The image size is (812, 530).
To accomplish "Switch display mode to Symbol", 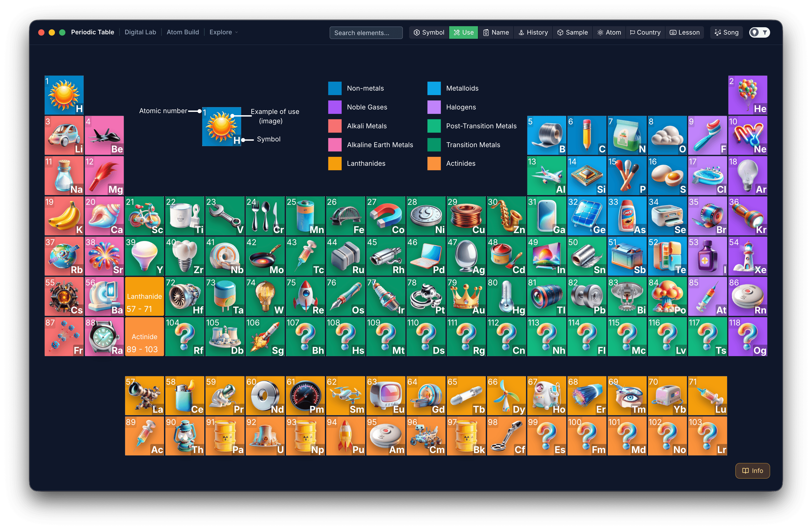I will coord(429,32).
